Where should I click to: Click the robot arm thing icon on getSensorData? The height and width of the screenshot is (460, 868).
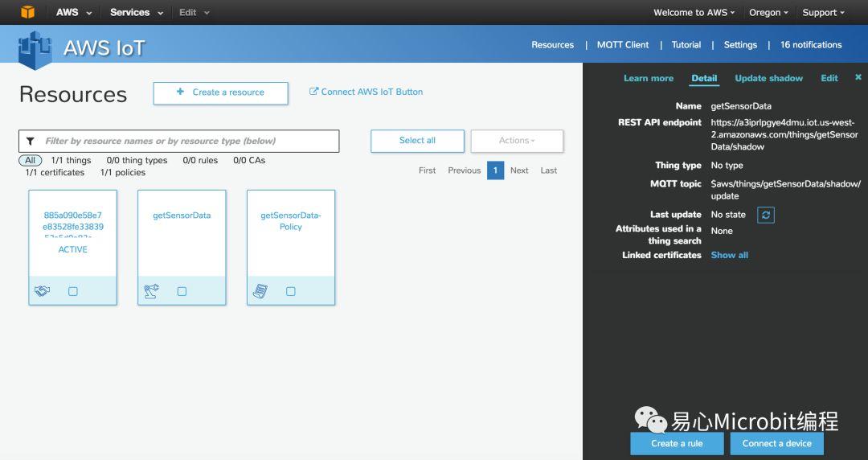(x=151, y=291)
